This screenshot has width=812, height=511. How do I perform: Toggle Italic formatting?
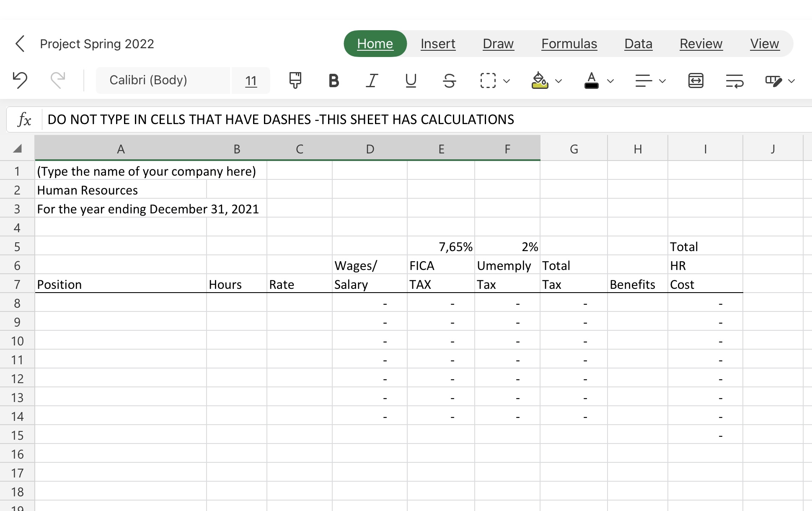point(372,80)
